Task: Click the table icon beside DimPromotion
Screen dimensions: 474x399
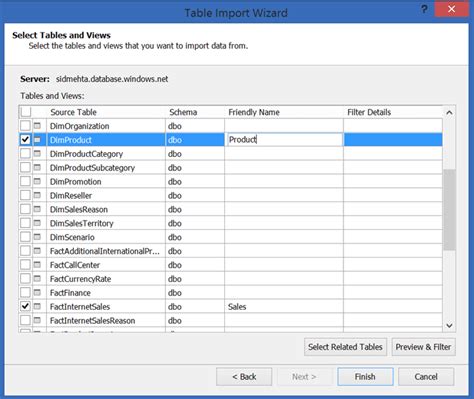Action: pos(37,181)
